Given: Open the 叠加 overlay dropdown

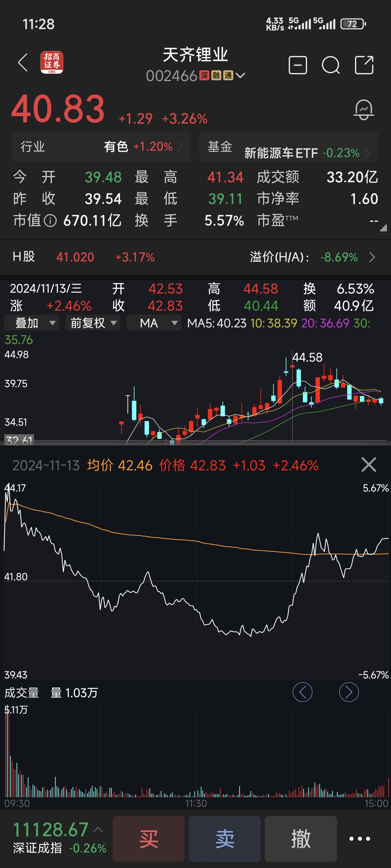Looking at the screenshot, I should coord(32,323).
